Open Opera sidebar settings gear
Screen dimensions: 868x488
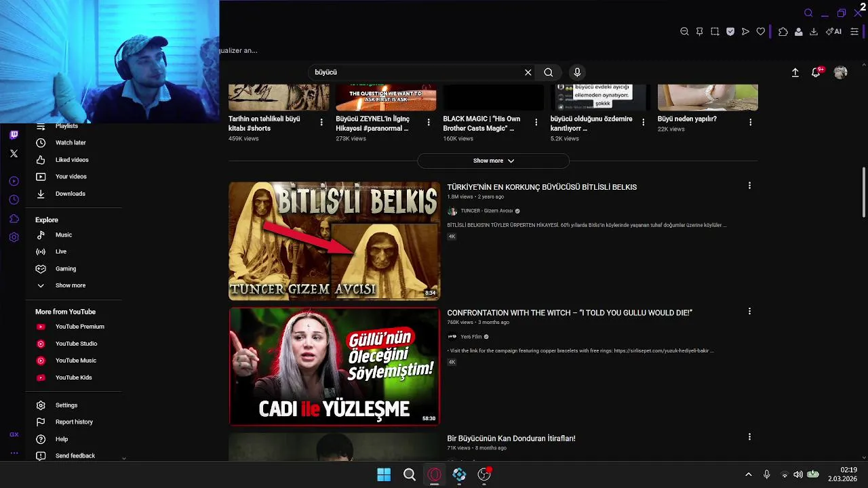click(x=14, y=237)
